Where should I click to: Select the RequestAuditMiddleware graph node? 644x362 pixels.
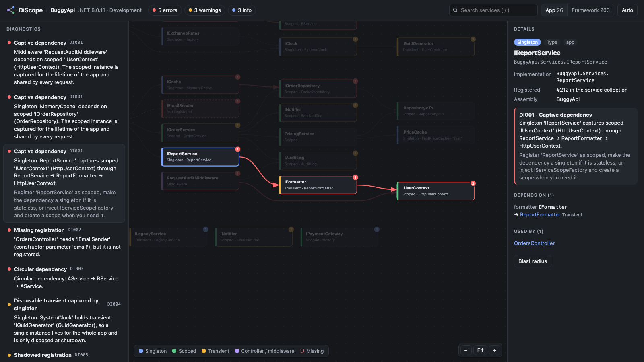click(200, 181)
